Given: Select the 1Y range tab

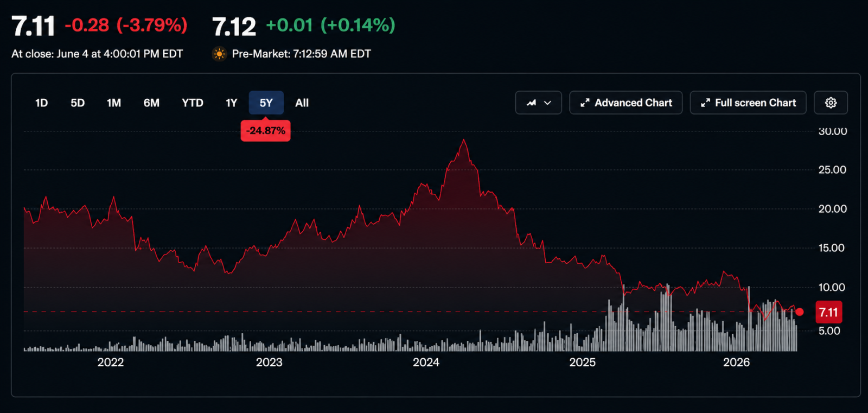Looking at the screenshot, I should pos(232,103).
